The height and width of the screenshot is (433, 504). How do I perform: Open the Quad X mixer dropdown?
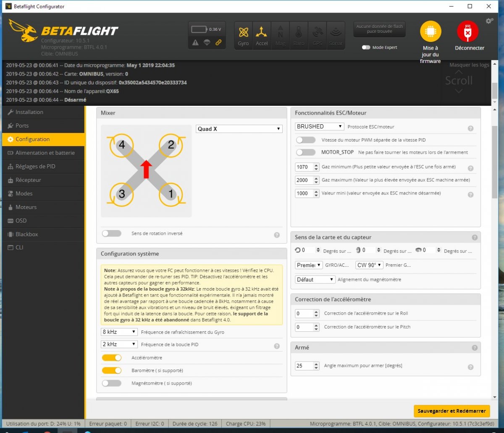coord(239,129)
